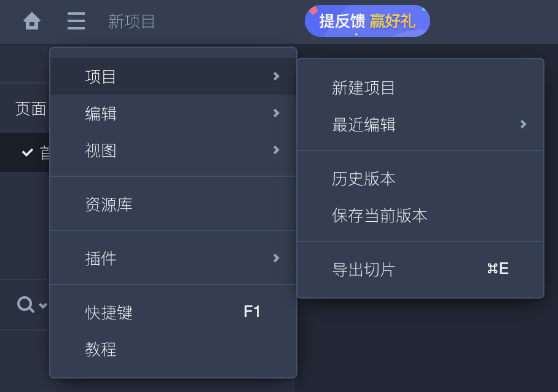Expand the 编辑 submenu arrow
The height and width of the screenshot is (392, 558).
pos(276,113)
